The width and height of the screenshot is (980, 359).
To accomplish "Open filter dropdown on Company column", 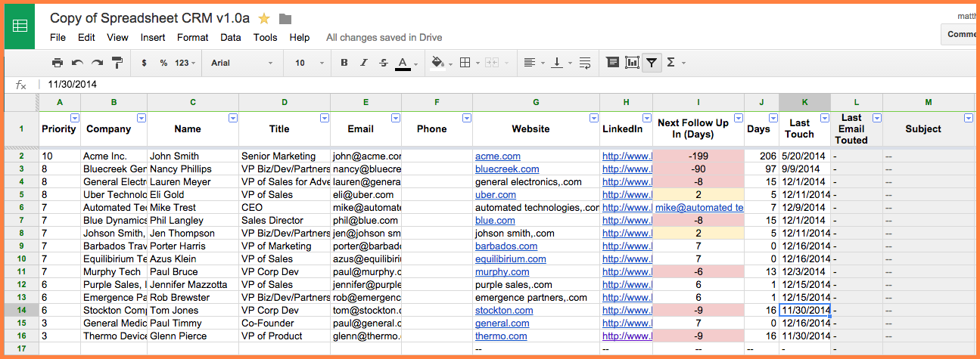I will (141, 118).
